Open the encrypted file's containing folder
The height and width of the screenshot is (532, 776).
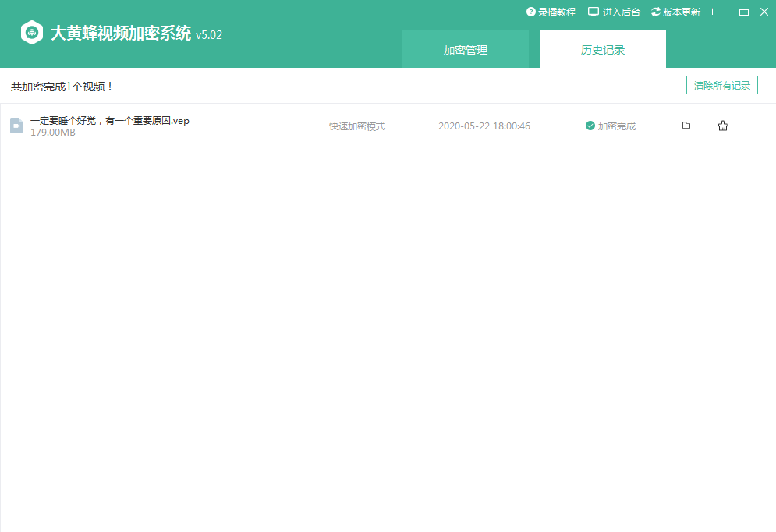(686, 126)
